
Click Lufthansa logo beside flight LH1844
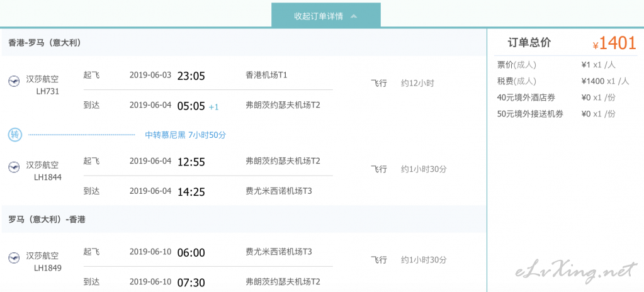click(x=14, y=167)
